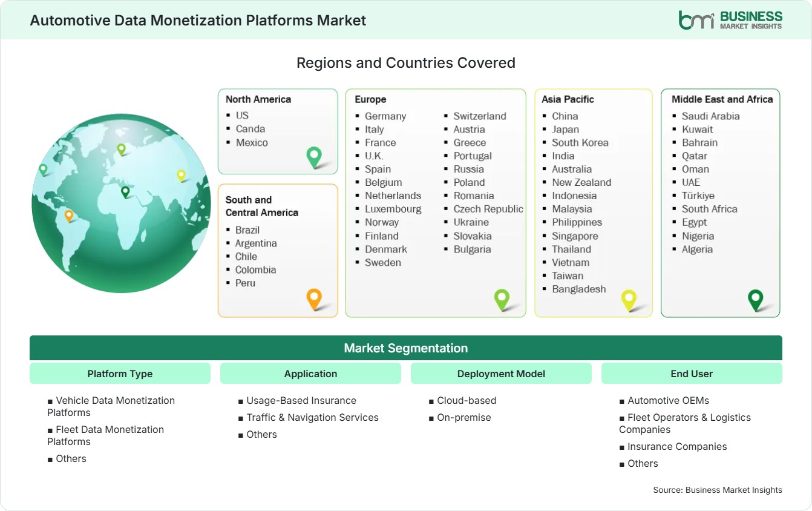The height and width of the screenshot is (511, 812).
Task: Click the Automotive Data Monetization Platforms Market title
Action: click(x=198, y=20)
